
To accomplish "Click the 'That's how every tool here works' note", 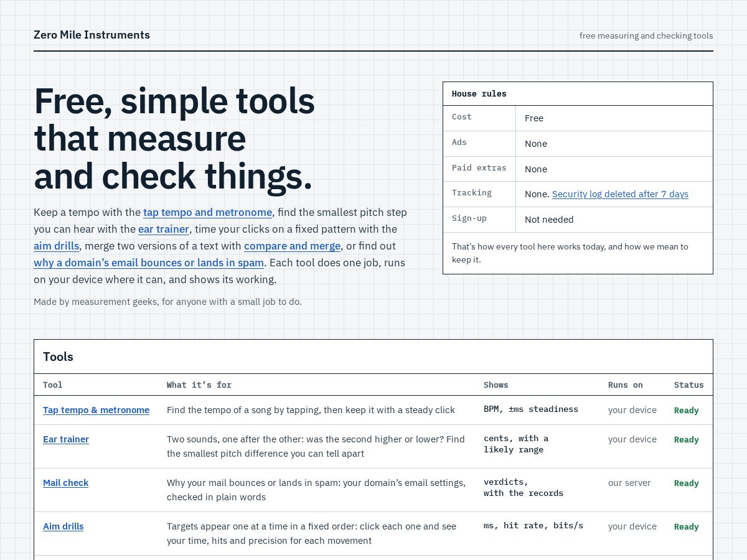I will 570,253.
